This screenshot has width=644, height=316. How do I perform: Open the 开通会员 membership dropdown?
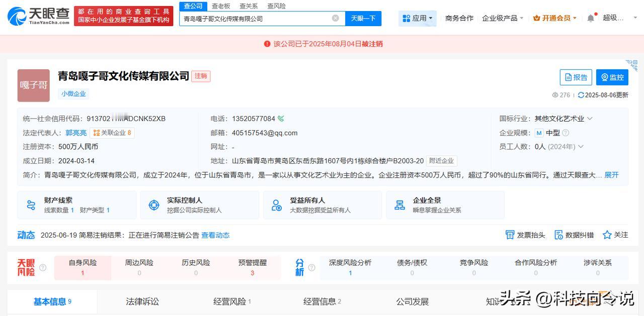(555, 18)
